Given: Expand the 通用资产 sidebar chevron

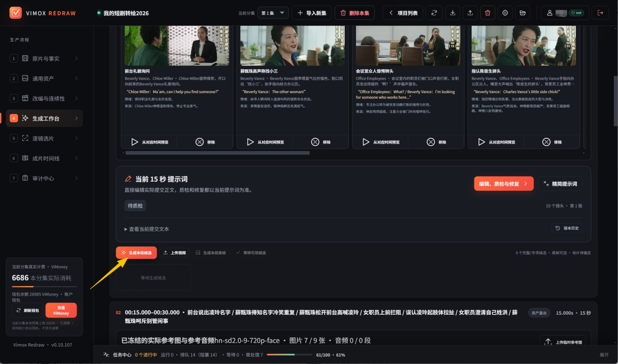Looking at the screenshot, I should pos(76,78).
